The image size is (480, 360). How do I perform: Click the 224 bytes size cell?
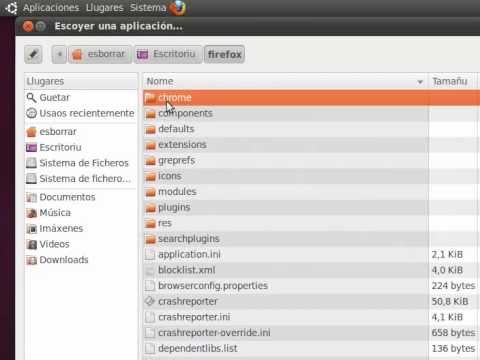pos(453,286)
